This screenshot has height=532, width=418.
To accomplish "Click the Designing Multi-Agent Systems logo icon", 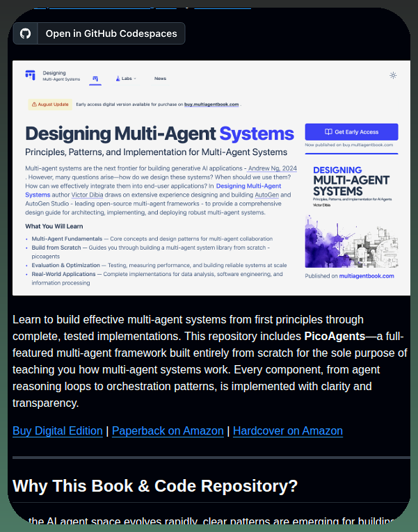I will (30, 75).
